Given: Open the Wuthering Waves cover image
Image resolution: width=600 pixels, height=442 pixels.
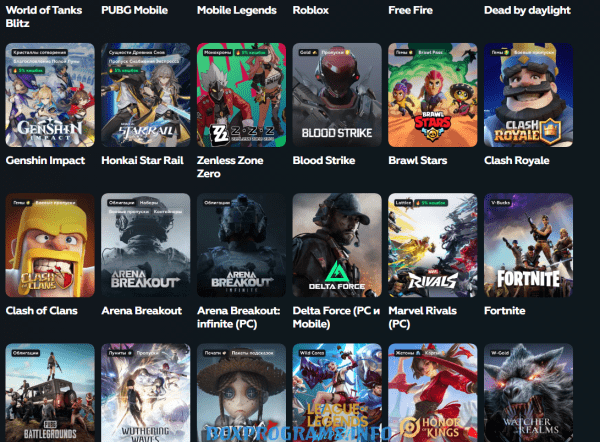Looking at the screenshot, I should 145,393.
